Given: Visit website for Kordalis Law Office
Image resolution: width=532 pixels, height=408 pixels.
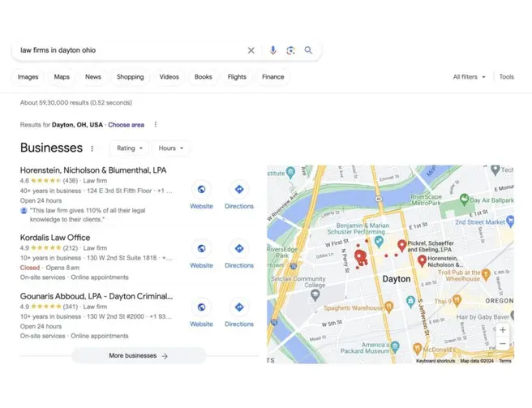Looking at the screenshot, I should click(x=201, y=255).
